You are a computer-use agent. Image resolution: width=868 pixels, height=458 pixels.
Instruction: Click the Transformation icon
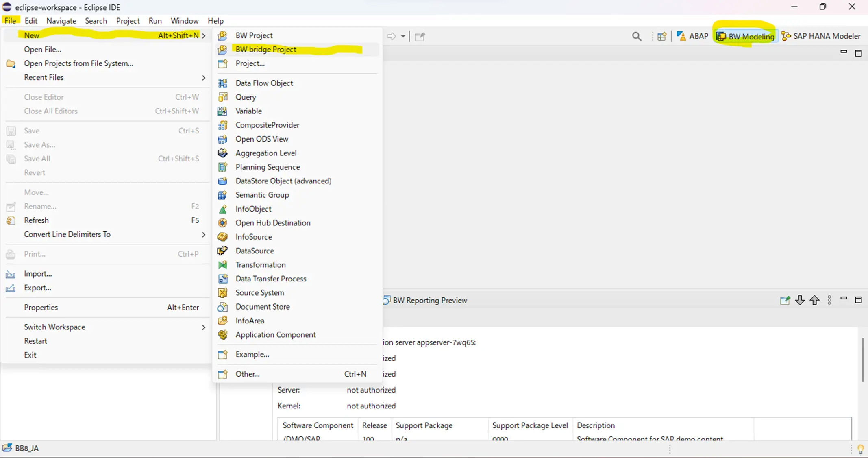222,265
